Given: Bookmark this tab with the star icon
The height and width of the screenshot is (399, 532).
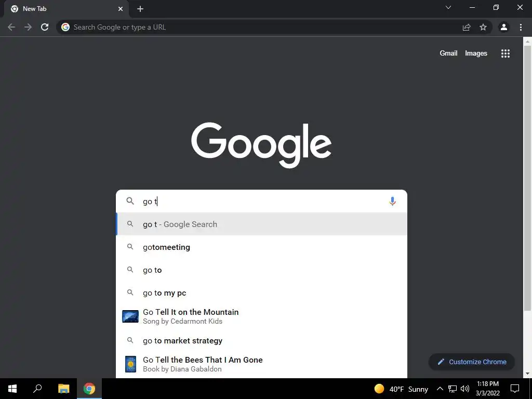Looking at the screenshot, I should [x=483, y=27].
